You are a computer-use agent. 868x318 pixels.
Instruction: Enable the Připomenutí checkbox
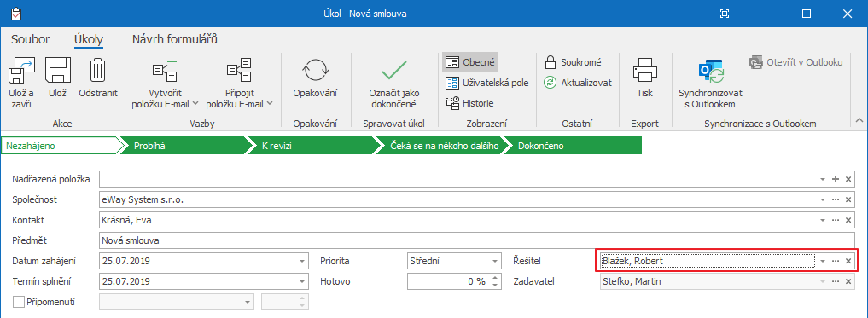tap(18, 302)
